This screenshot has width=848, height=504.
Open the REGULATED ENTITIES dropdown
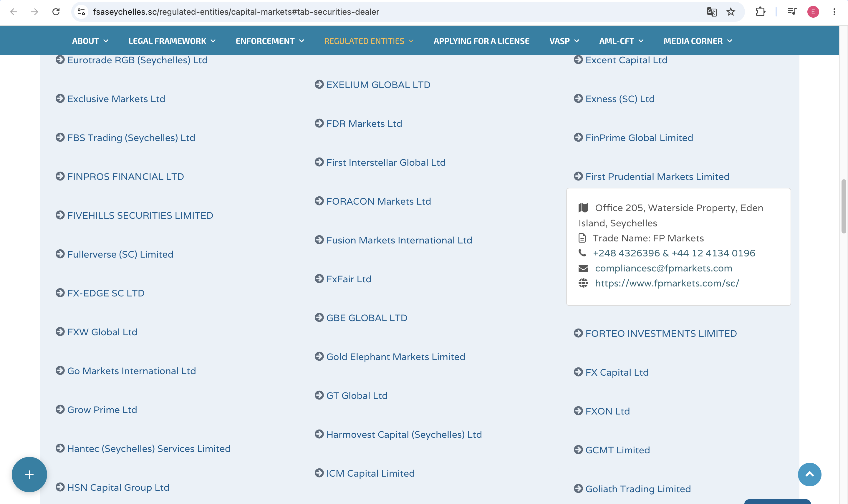(x=368, y=41)
